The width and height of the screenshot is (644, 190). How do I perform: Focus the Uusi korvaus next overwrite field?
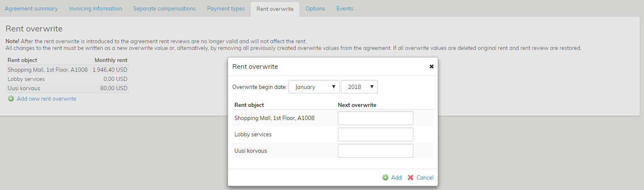click(375, 151)
